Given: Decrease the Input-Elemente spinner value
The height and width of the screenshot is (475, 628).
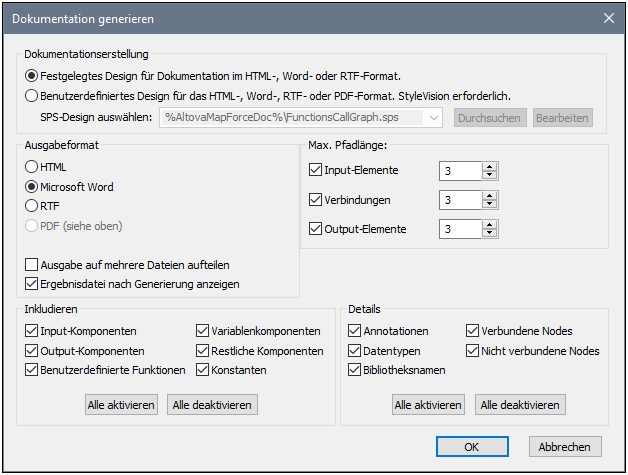Looking at the screenshot, I should pyautogui.click(x=489, y=176).
